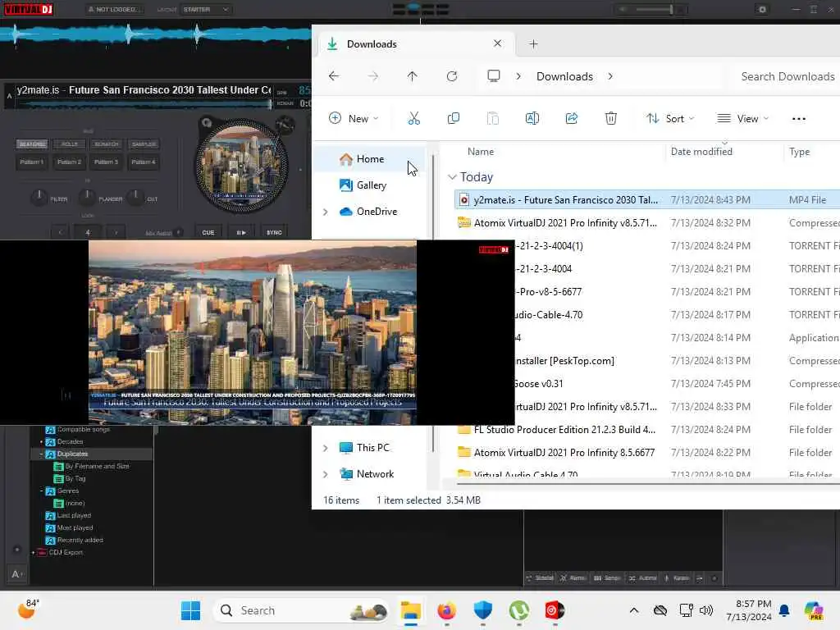Click the FLANGER effect knob
The height and width of the screenshot is (630, 840).
pos(87,197)
